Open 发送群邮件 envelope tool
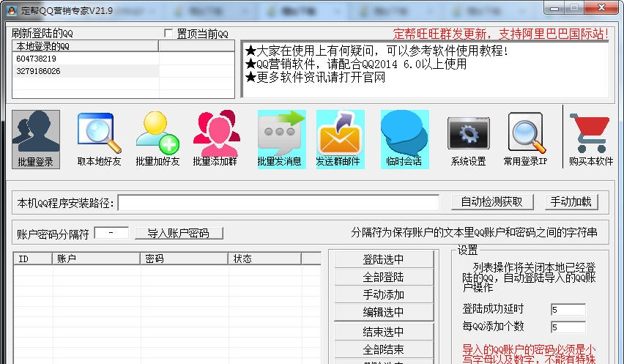This screenshot has width=624, height=364. click(341, 139)
